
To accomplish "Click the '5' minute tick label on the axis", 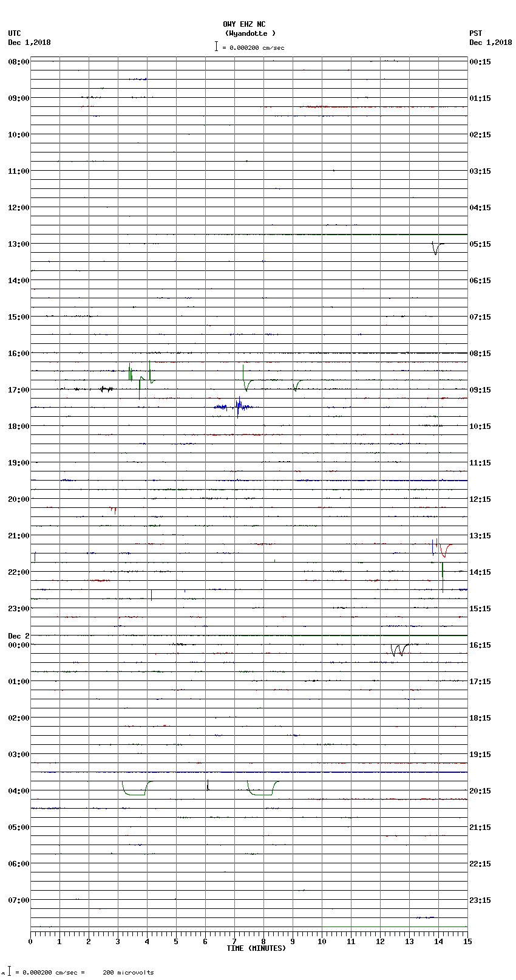I will [x=176, y=942].
